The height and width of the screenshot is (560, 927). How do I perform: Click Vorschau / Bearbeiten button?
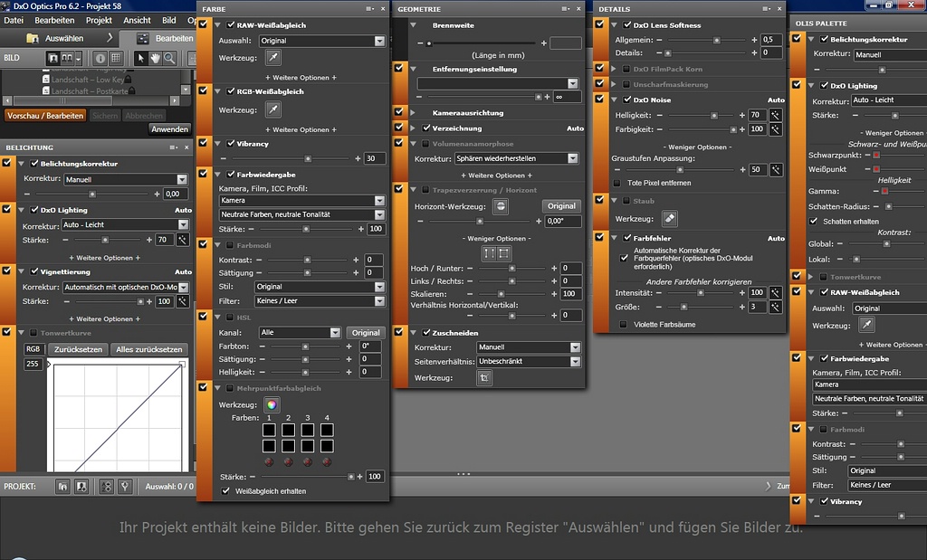pos(45,116)
